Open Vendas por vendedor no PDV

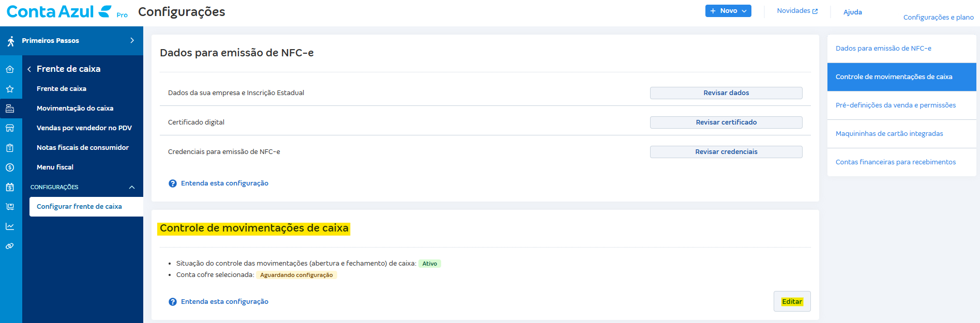[84, 128]
